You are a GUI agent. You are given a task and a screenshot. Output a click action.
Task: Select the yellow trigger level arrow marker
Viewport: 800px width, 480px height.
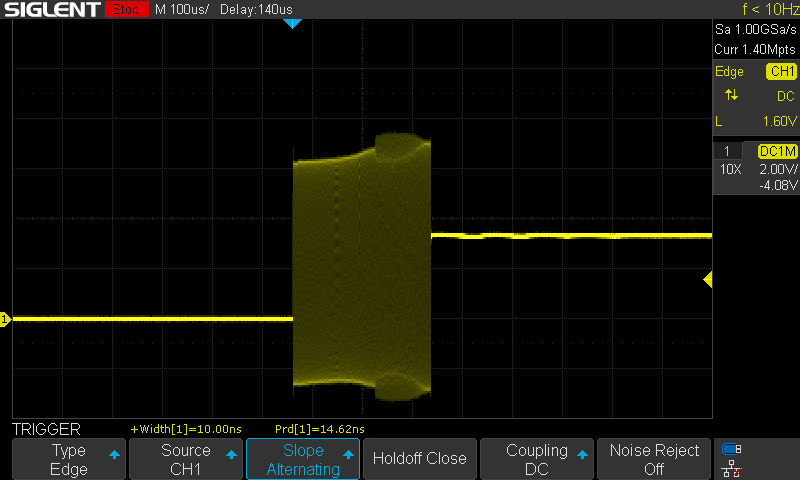708,280
